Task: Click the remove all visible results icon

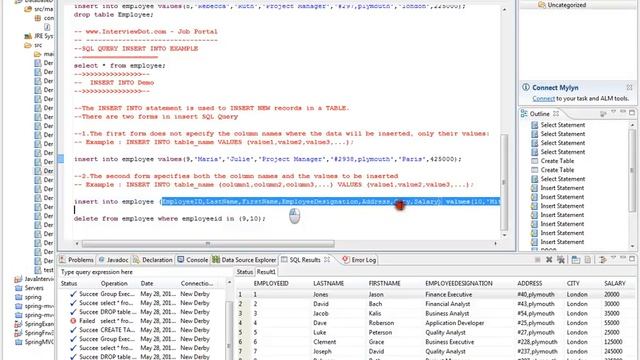Action: [561, 260]
